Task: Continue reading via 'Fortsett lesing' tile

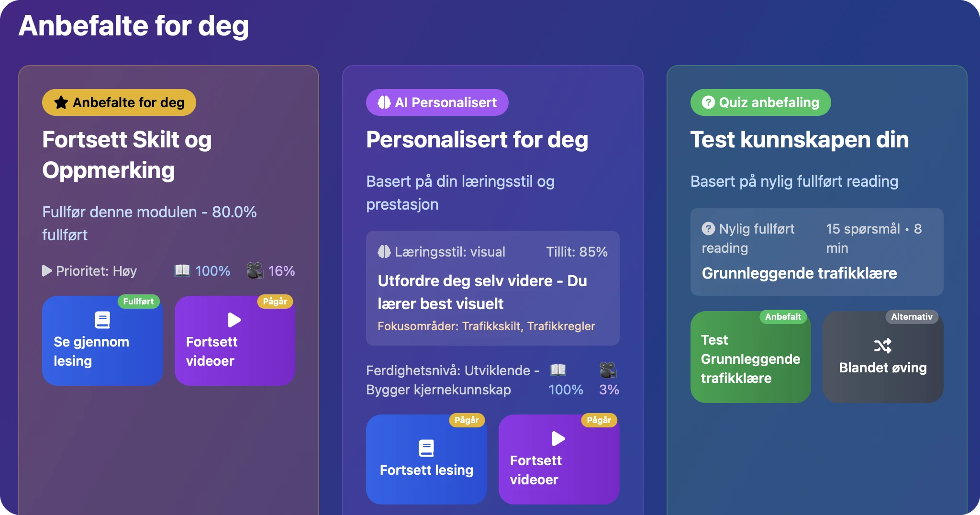Action: pyautogui.click(x=426, y=459)
